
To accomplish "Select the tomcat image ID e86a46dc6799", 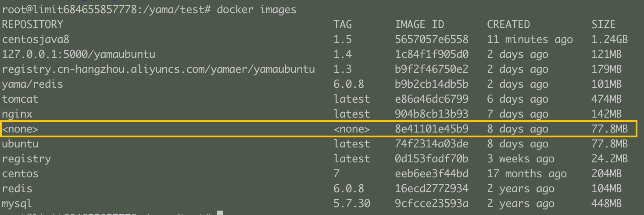I will click(432, 99).
